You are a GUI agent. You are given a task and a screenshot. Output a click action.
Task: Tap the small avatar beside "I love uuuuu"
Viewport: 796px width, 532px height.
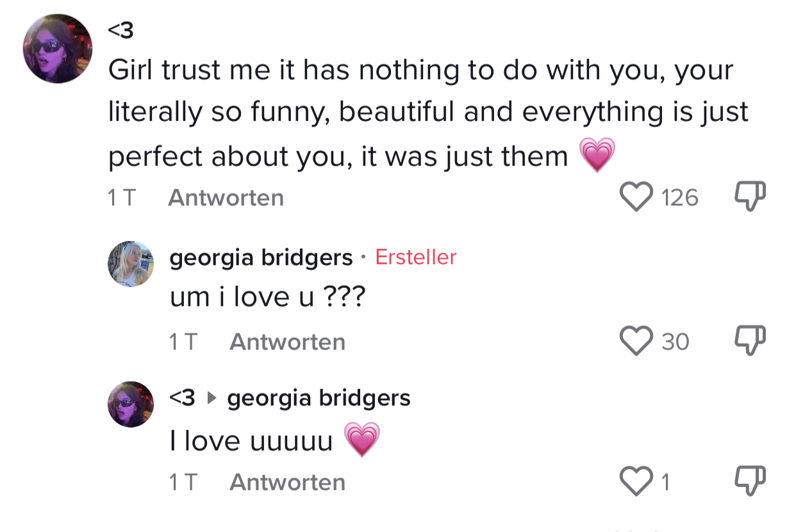131,404
